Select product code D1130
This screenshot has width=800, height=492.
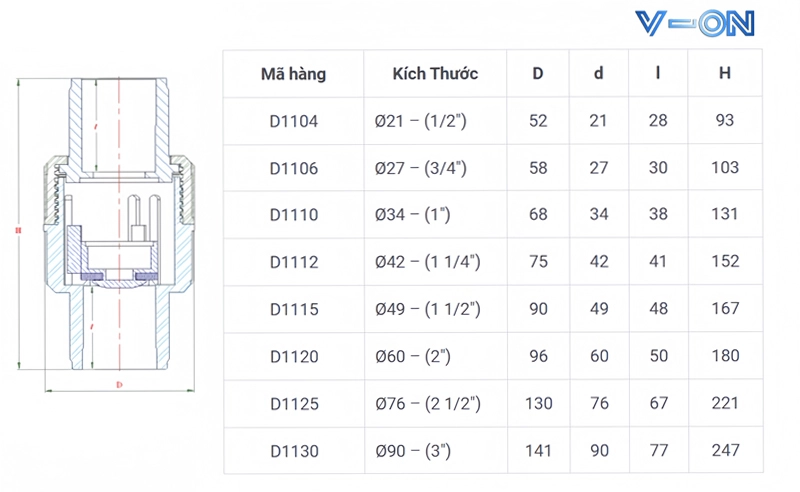tap(294, 451)
